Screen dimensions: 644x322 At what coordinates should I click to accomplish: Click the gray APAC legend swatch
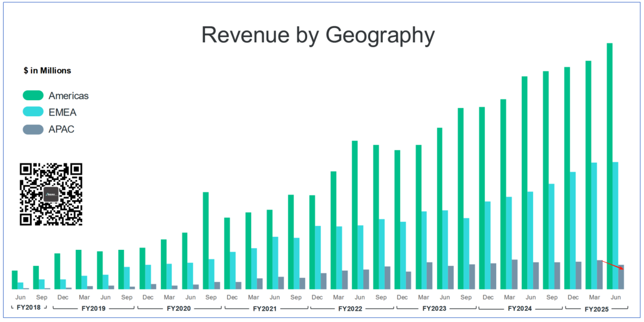point(33,129)
